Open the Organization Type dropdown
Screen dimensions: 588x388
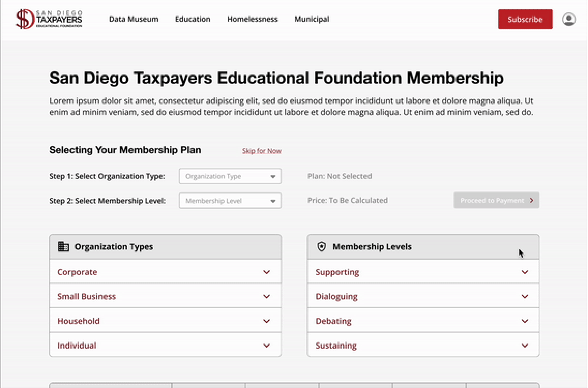(x=230, y=176)
